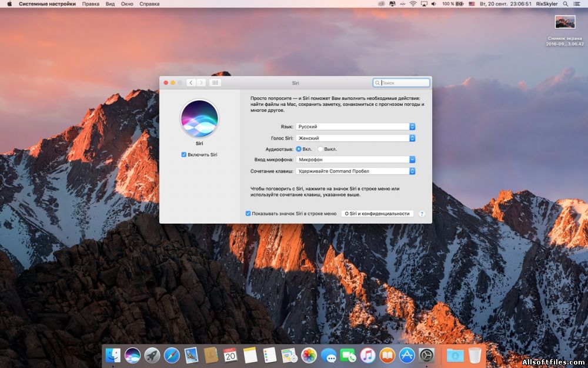The width and height of the screenshot is (588, 368).
Task: Open App Store icon in Dock
Action: [x=407, y=355]
